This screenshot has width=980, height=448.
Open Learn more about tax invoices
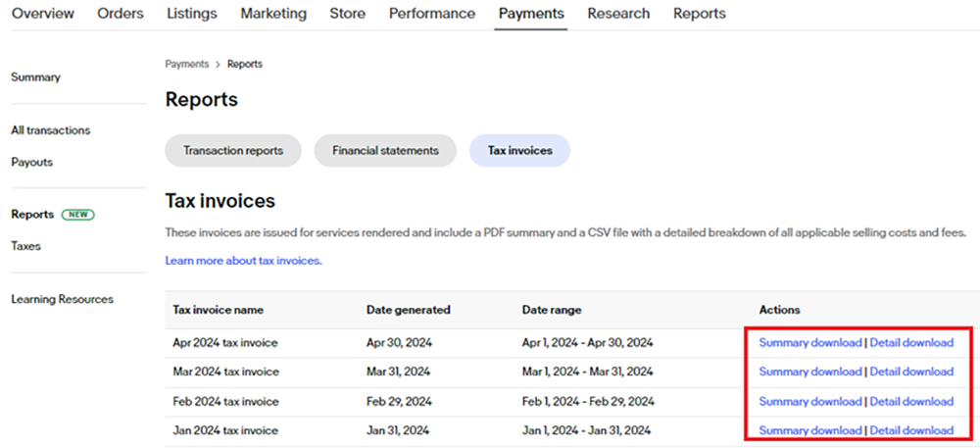[243, 261]
